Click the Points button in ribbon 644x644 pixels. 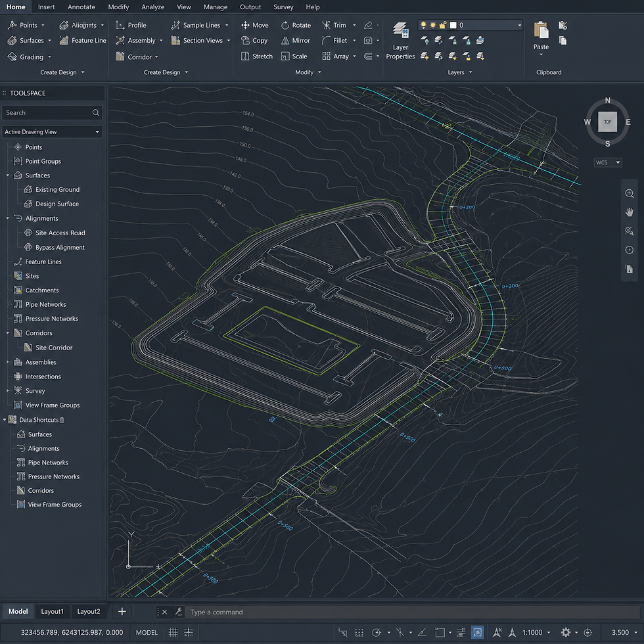click(x=26, y=25)
